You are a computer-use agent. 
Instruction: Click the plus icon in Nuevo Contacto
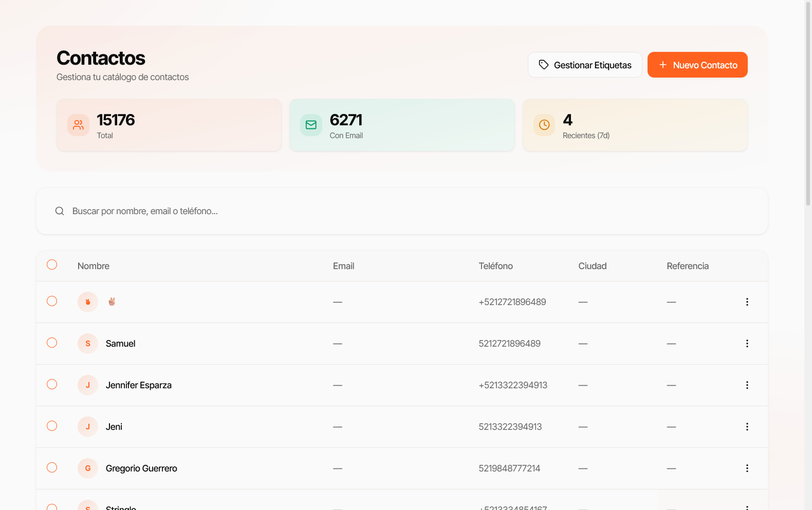pyautogui.click(x=663, y=65)
